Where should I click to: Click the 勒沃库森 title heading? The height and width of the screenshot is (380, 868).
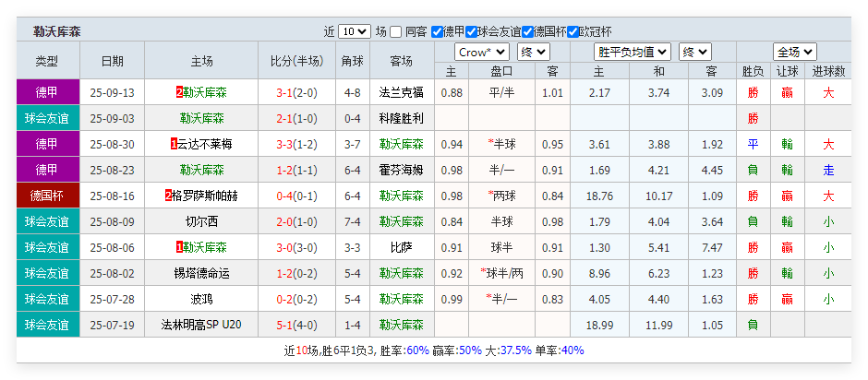coord(57,31)
